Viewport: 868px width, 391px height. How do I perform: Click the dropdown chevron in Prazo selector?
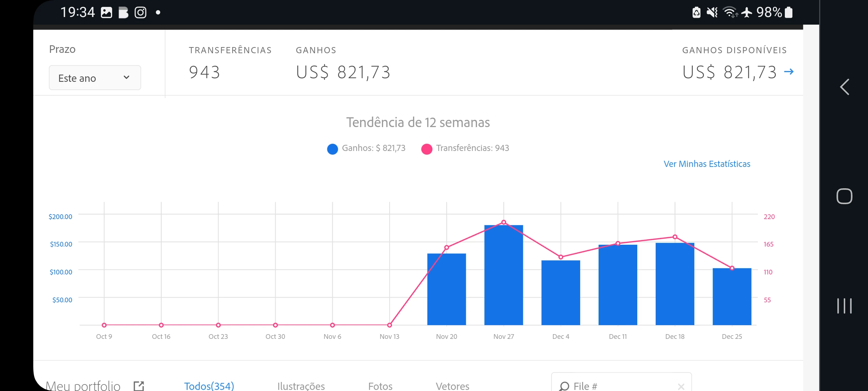[x=126, y=77]
